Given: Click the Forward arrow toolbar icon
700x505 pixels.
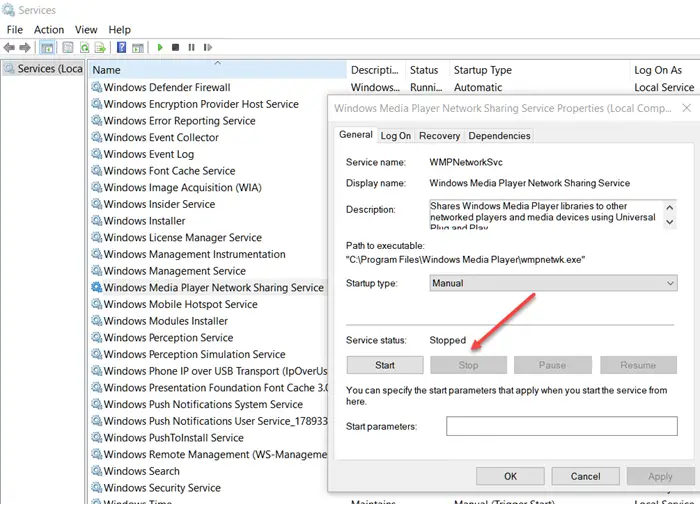Looking at the screenshot, I should pyautogui.click(x=25, y=47).
